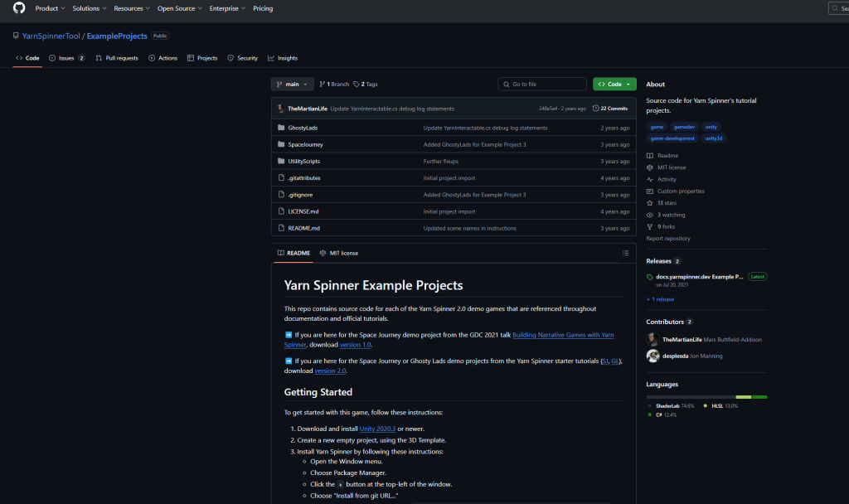Click the 'unity3d' topic tag
The image size is (849, 504).
point(714,138)
